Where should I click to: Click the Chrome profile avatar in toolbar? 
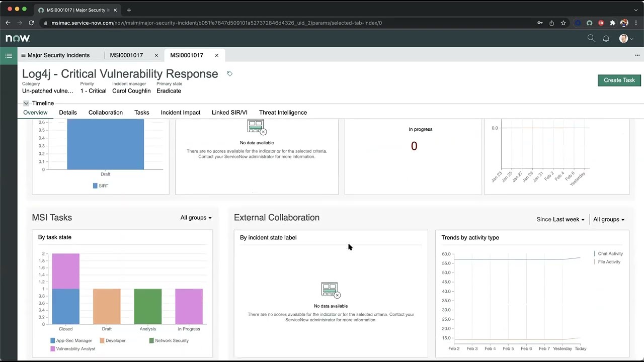click(624, 23)
